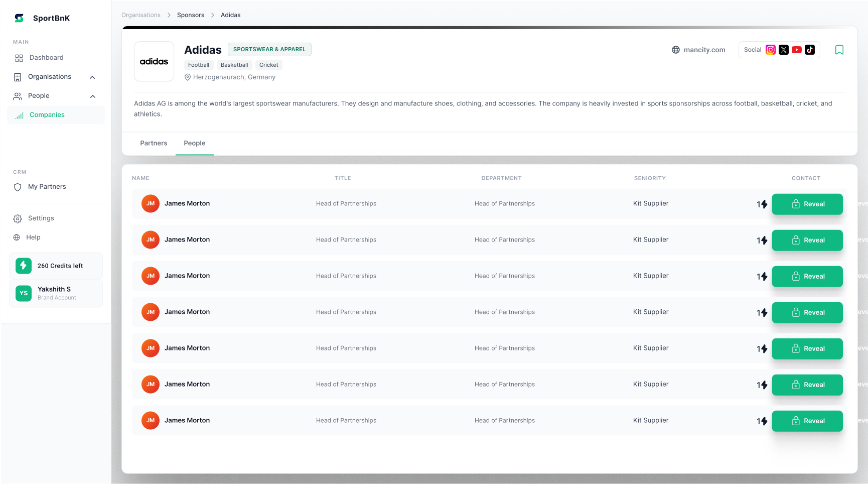Reveal contact for last James Morton row
The image size is (868, 484).
pos(807,421)
